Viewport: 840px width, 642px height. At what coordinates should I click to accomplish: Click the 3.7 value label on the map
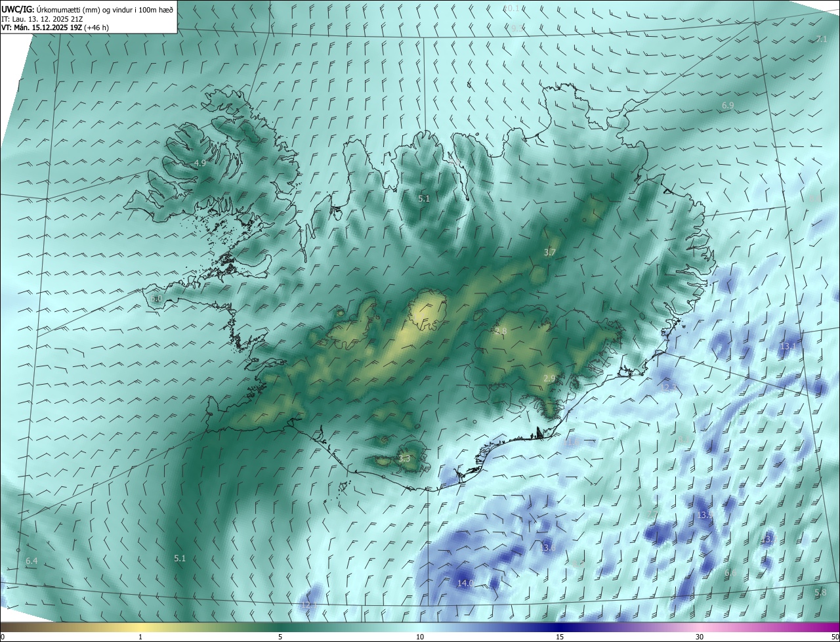click(550, 252)
